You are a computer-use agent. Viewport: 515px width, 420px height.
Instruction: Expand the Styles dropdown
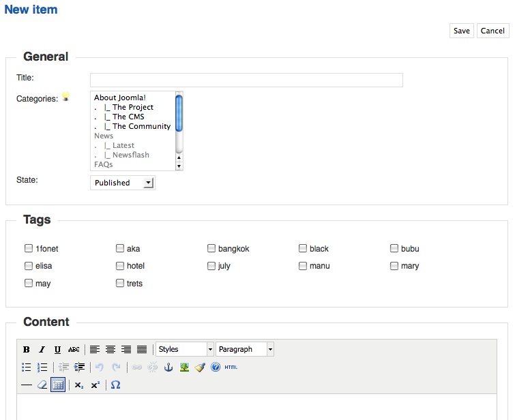tap(185, 349)
